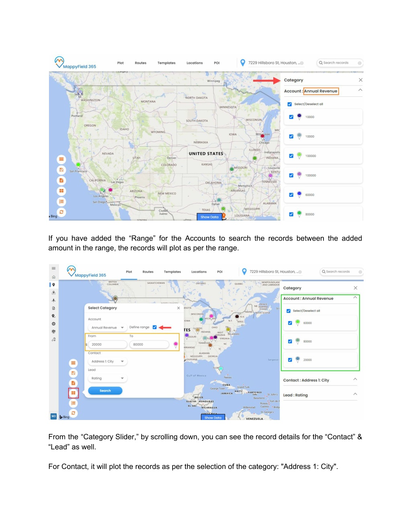Image resolution: width=411 pixels, height=532 pixels.
Task: Open the POI tab in first screenshot
Action: click(x=217, y=63)
